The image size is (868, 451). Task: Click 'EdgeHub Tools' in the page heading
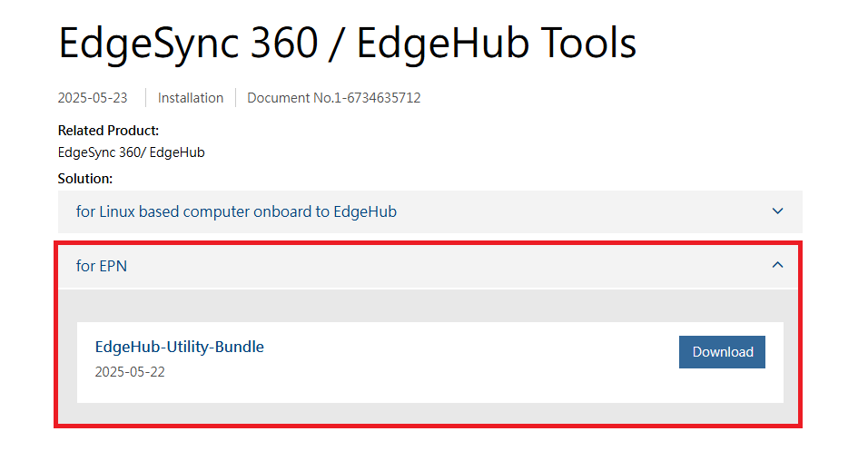pos(496,44)
